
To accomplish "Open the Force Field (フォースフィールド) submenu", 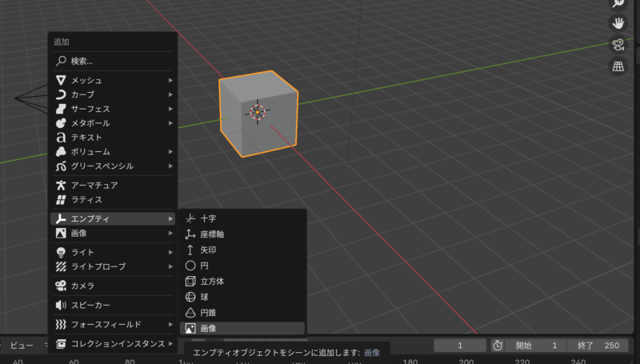I will coord(113,325).
